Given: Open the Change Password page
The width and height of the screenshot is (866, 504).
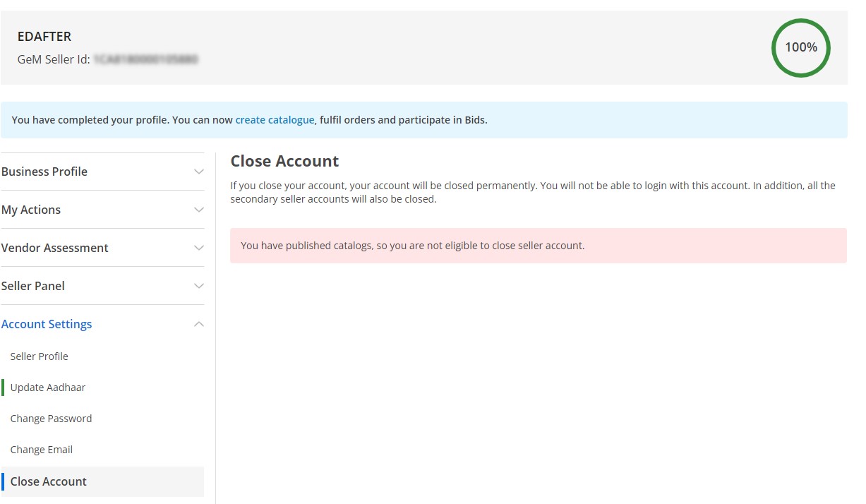Looking at the screenshot, I should (51, 418).
